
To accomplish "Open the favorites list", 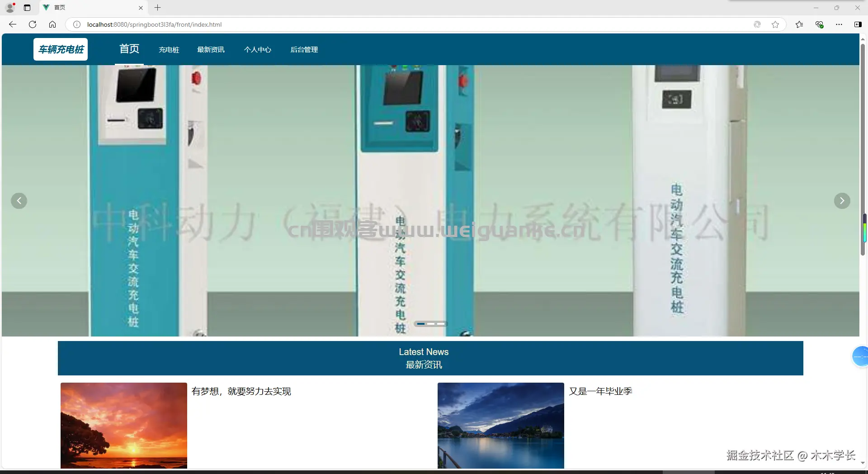I will click(799, 24).
